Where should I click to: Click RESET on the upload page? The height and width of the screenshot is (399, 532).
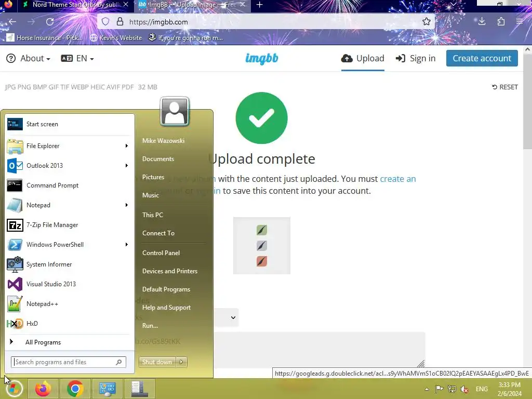click(505, 87)
